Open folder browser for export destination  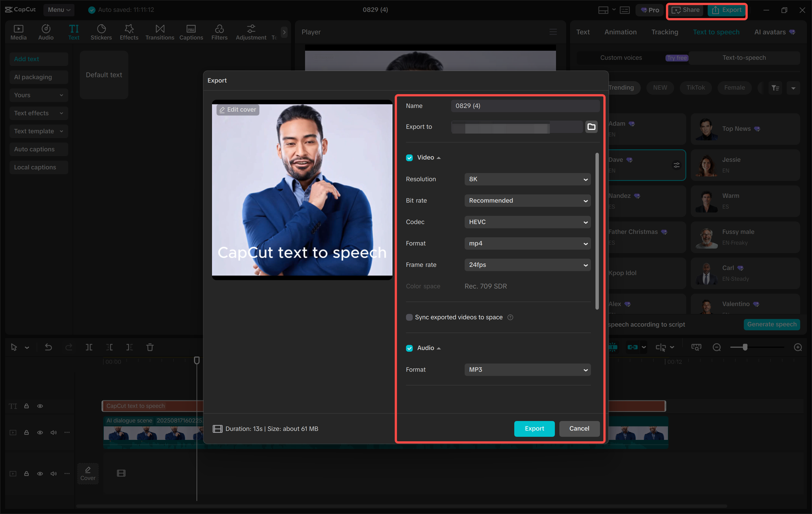coord(592,127)
